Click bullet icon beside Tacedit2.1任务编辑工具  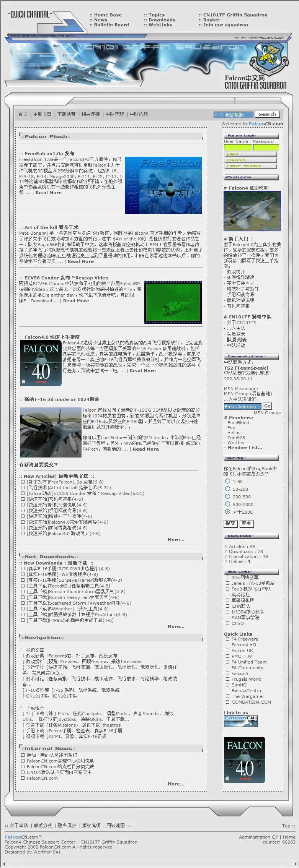point(23,586)
